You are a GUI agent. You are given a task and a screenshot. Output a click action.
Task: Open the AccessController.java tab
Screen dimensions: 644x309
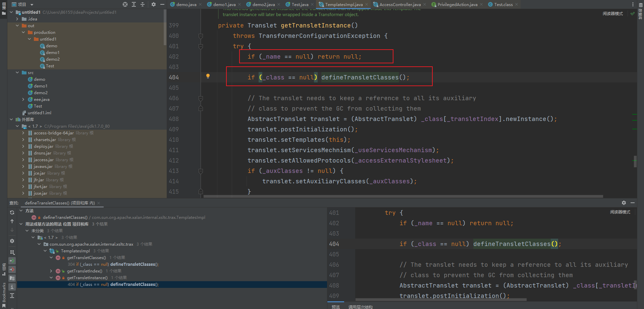tap(400, 4)
